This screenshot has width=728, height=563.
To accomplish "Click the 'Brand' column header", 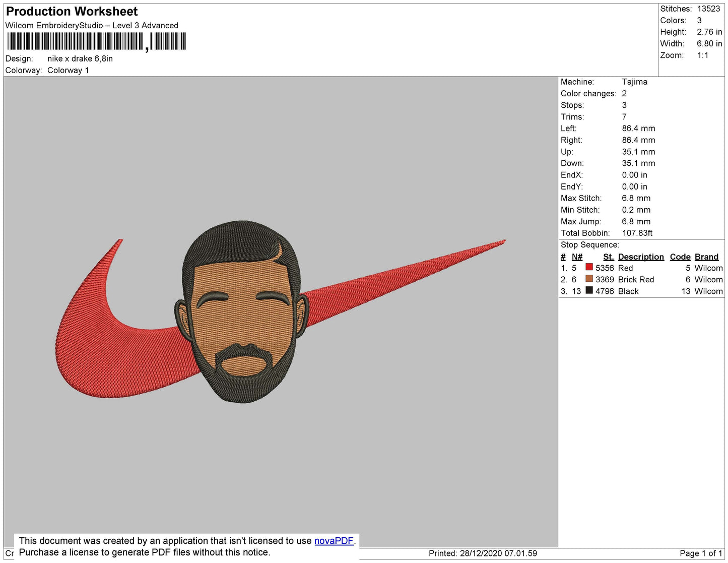I will [x=706, y=257].
